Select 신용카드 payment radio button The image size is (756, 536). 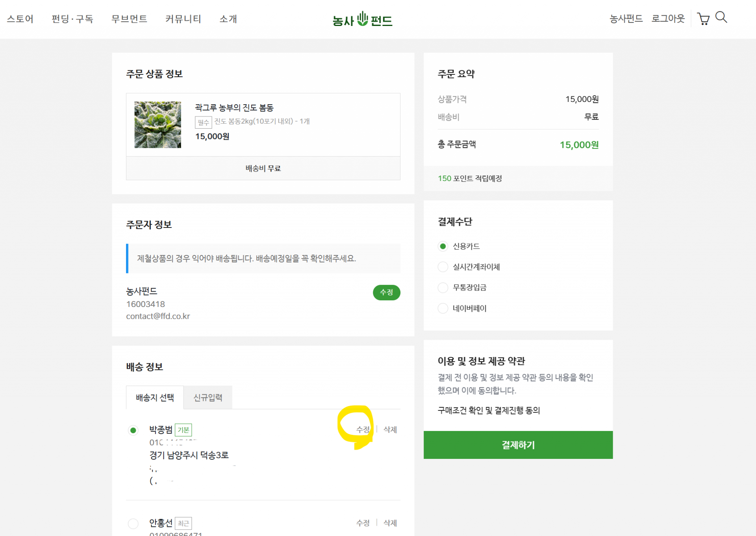(443, 246)
